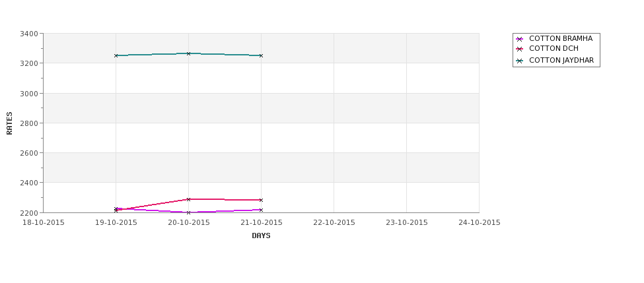Click the DAYS axis title
Image resolution: width=644 pixels, height=283 pixels.
pos(261,236)
